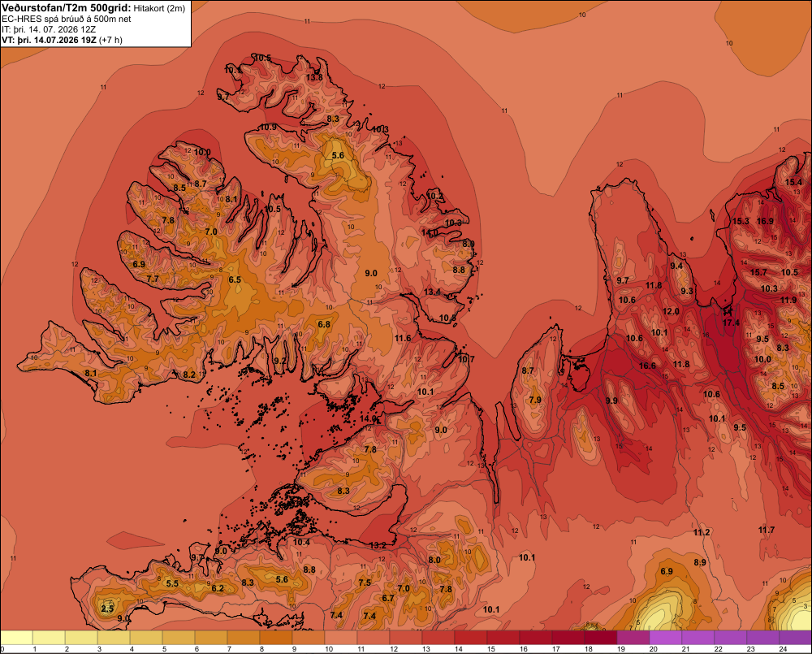The image size is (812, 654).
Task: Click the 2.5 temperature value
Action: point(107,609)
